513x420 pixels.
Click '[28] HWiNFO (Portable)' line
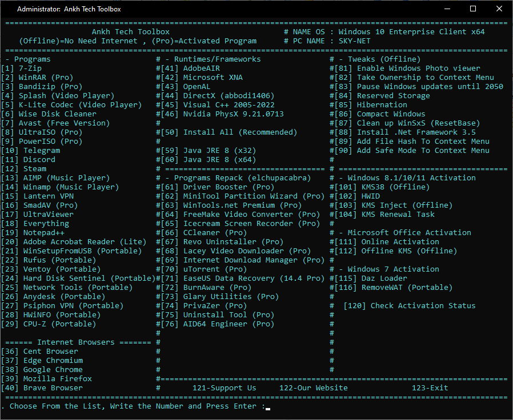pos(51,316)
